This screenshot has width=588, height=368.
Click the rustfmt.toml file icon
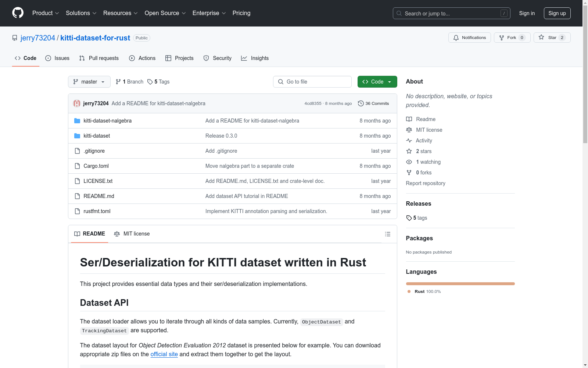77,211
